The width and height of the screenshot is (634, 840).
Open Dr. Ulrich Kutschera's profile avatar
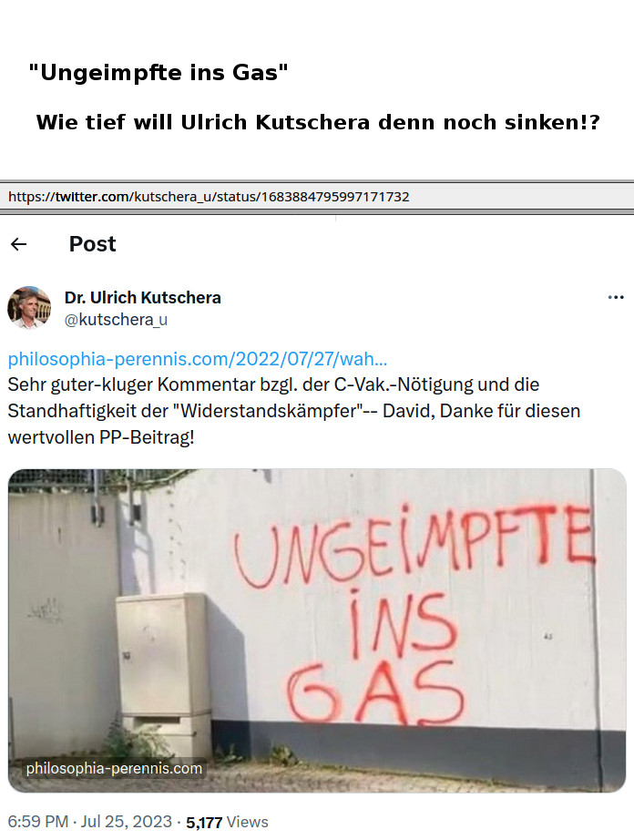pos(29,308)
